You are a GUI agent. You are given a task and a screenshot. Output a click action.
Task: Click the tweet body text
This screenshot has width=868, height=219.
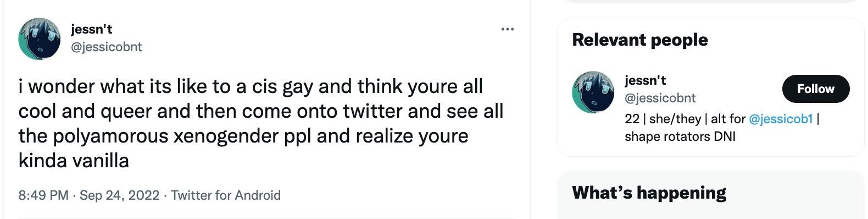pos(261,123)
